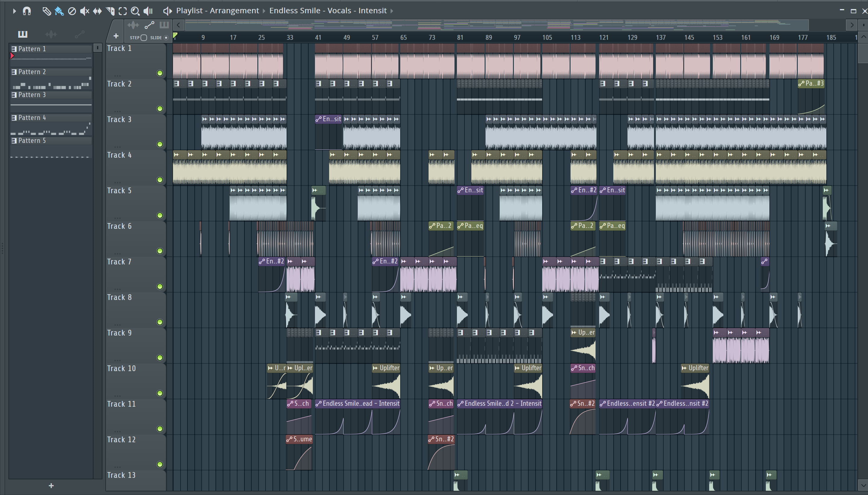Mute Track 9 via green LED

(160, 358)
